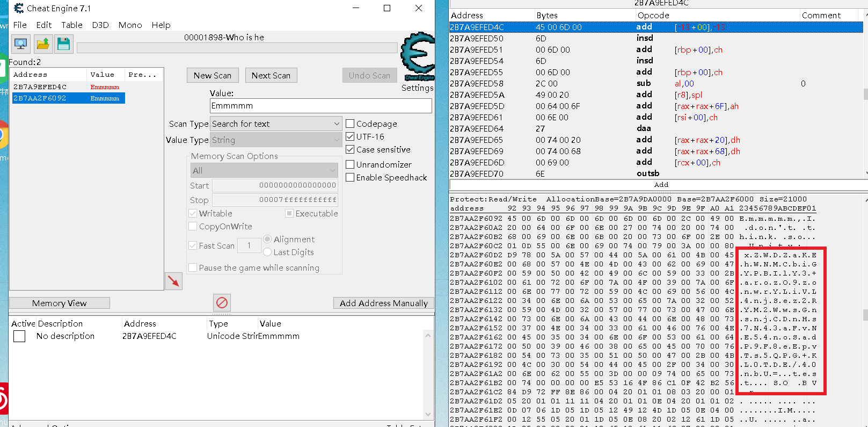This screenshot has height=427, width=868.
Task: Open the Settings link
Action: pyautogui.click(x=418, y=88)
